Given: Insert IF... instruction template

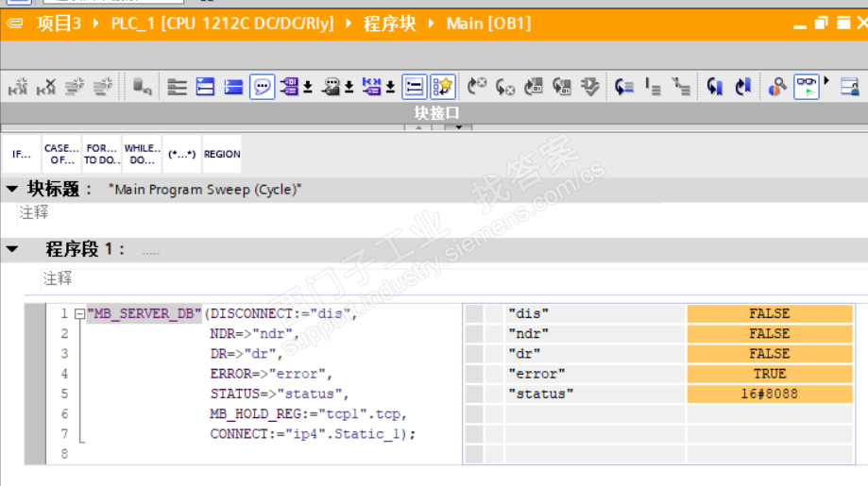Looking at the screenshot, I should (22, 154).
